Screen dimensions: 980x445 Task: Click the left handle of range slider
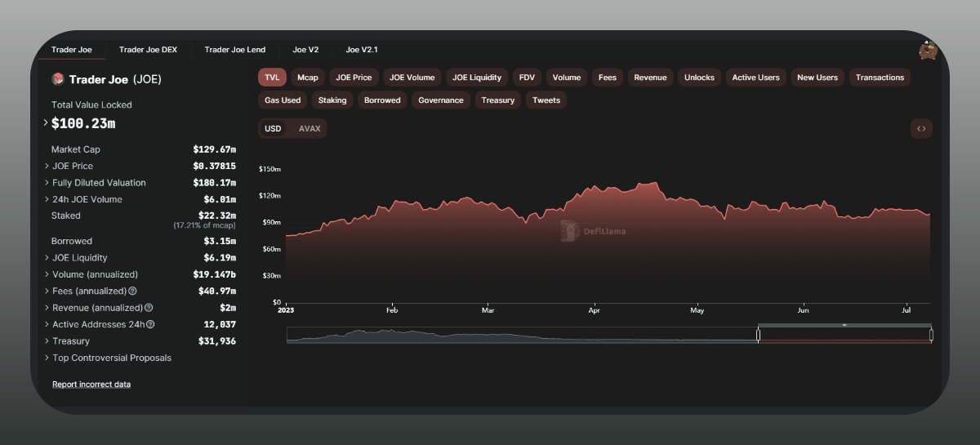pyautogui.click(x=759, y=335)
